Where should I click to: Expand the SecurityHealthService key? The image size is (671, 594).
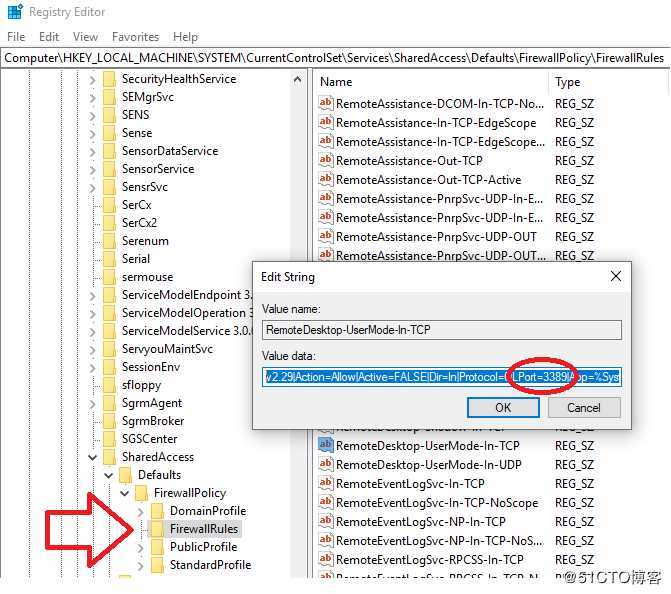(x=92, y=79)
